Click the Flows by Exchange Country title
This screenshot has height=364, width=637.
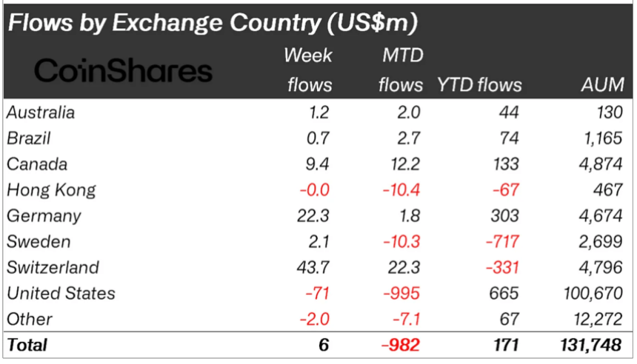click(212, 23)
